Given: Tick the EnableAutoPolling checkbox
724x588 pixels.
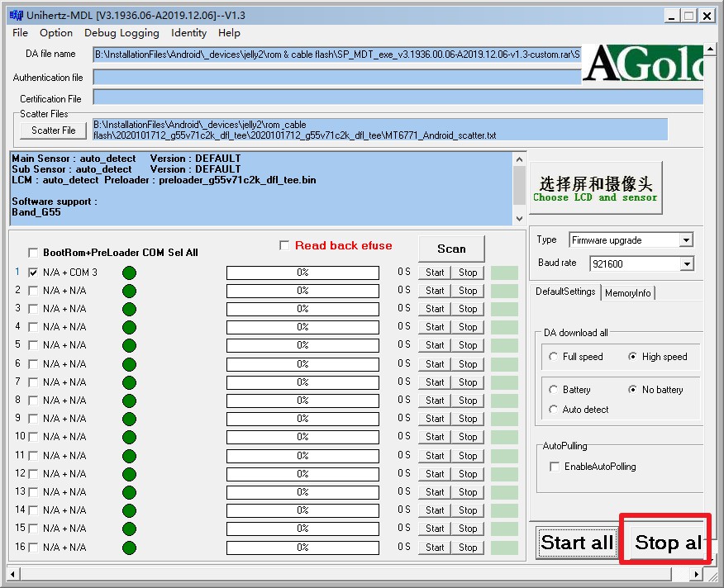Looking at the screenshot, I should click(555, 467).
